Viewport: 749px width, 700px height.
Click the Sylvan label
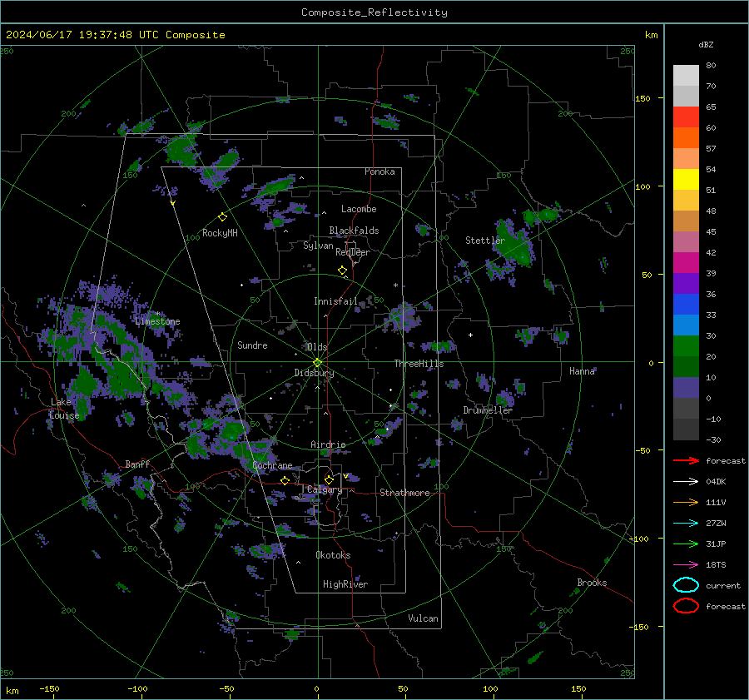318,246
